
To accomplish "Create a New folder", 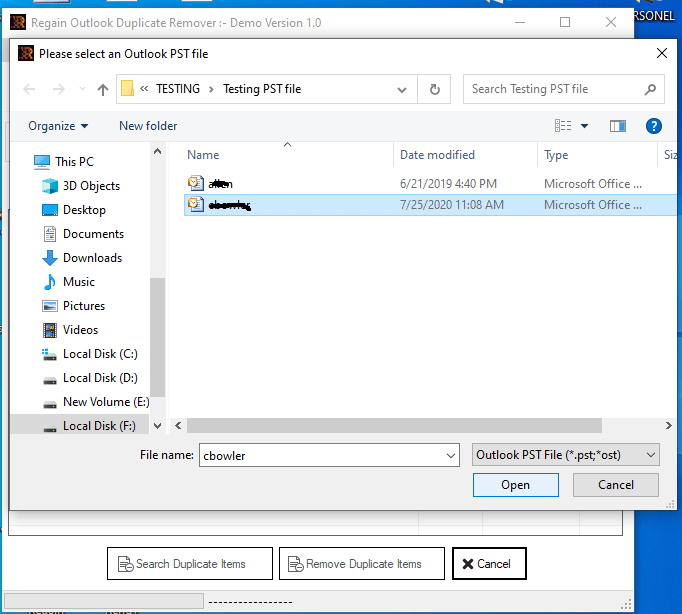I will (x=148, y=126).
